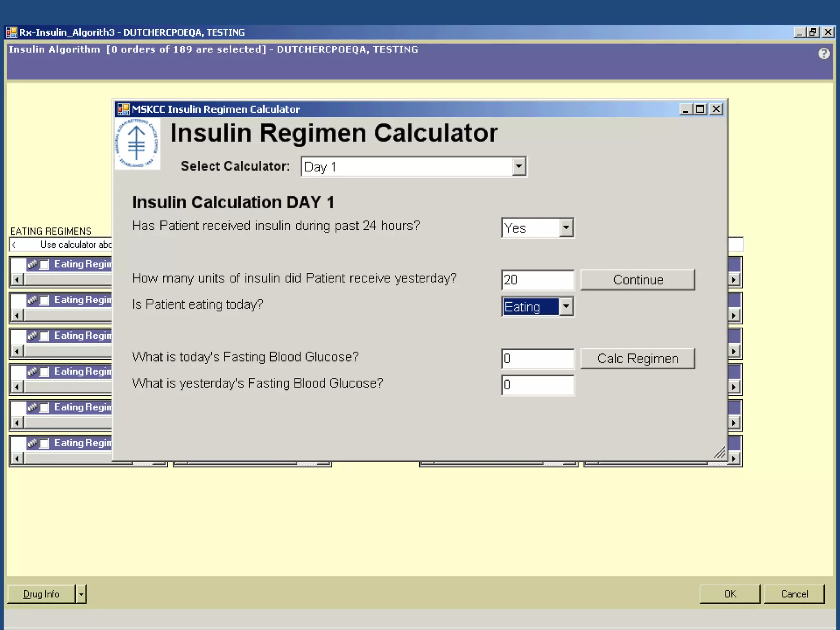Image resolution: width=840 pixels, height=630 pixels.
Task: Click icon beside sixth Eating Regimen checkbox
Action: [32, 443]
